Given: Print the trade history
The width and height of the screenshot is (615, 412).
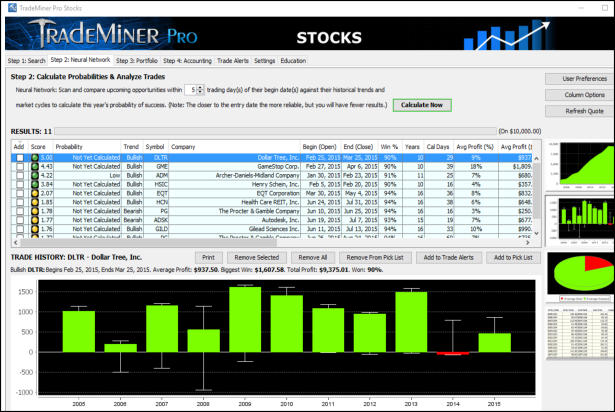Looking at the screenshot, I should 209,257.
